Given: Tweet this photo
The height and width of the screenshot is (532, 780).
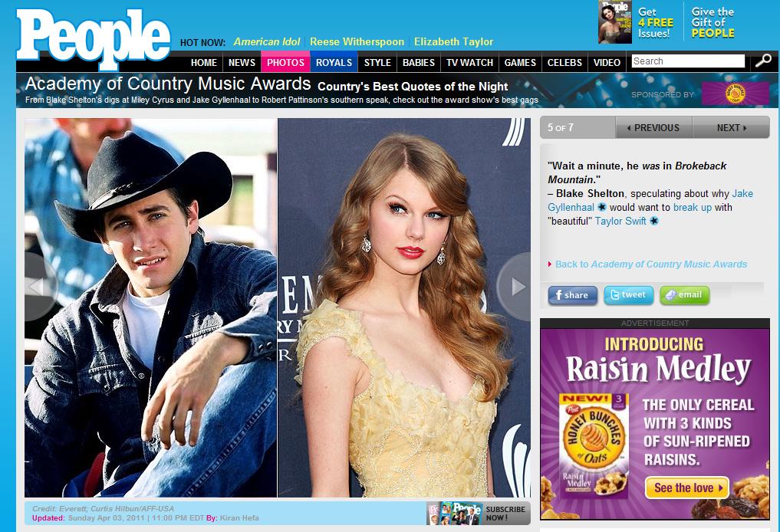Looking at the screenshot, I should 628,295.
